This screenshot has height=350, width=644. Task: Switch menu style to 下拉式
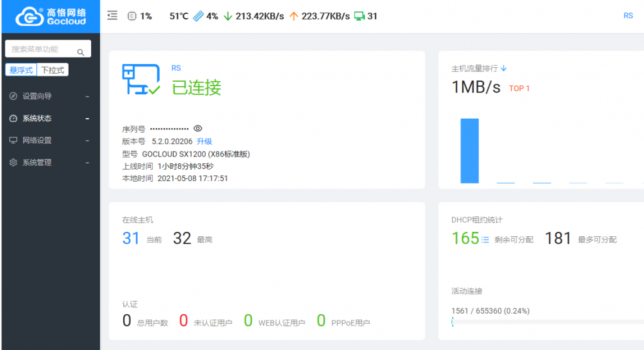click(x=53, y=70)
